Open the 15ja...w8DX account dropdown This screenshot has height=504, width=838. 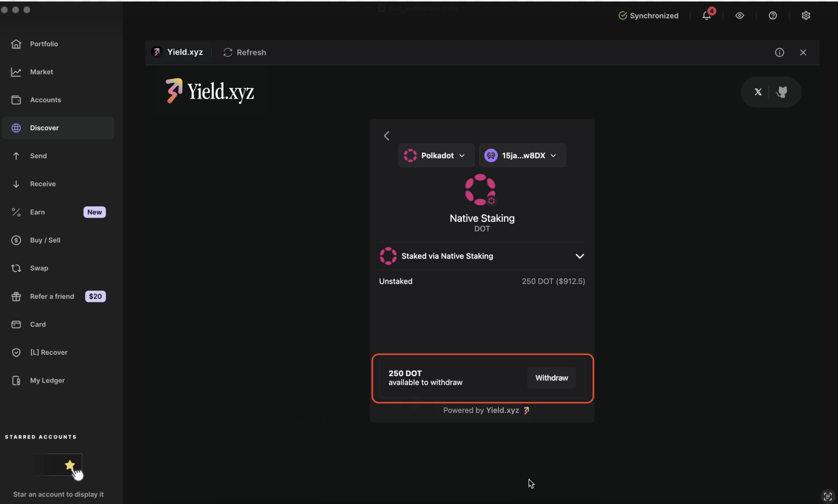[x=522, y=156]
